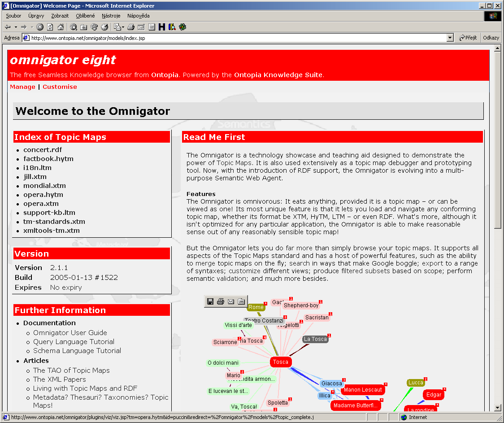Open The XML Papers article link
Image resolution: width=504 pixels, height=423 pixels.
click(x=60, y=379)
